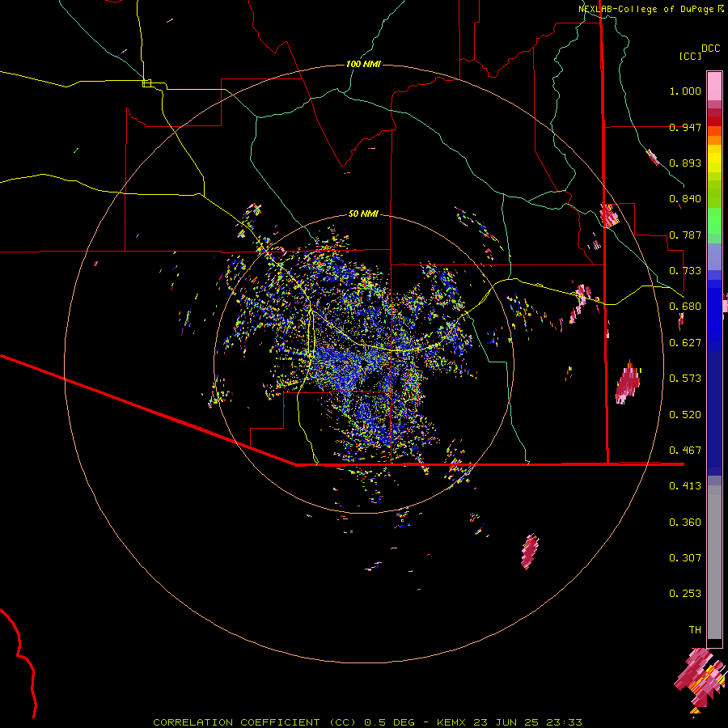Image resolution: width=728 pixels, height=728 pixels.
Task: Pick the yellow segment of the color bar
Action: click(x=714, y=159)
